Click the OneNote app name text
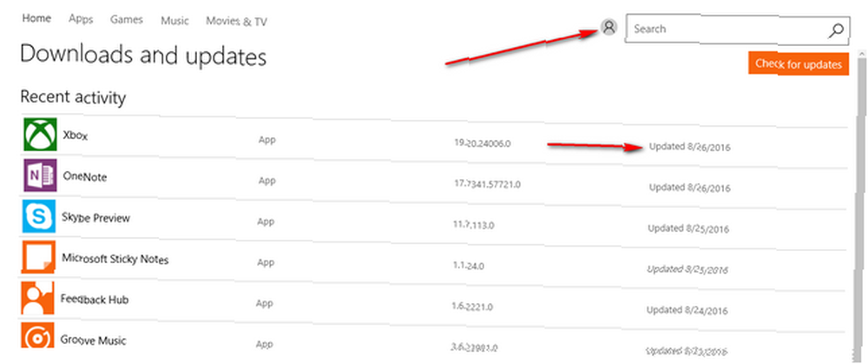Screen dimensions: 868x364 85,176
